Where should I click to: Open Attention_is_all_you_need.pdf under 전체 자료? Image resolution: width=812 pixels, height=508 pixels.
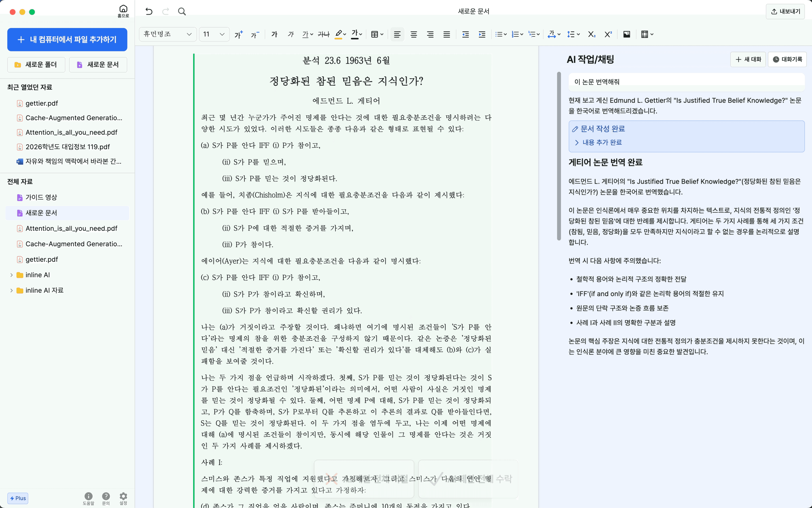(x=67, y=228)
